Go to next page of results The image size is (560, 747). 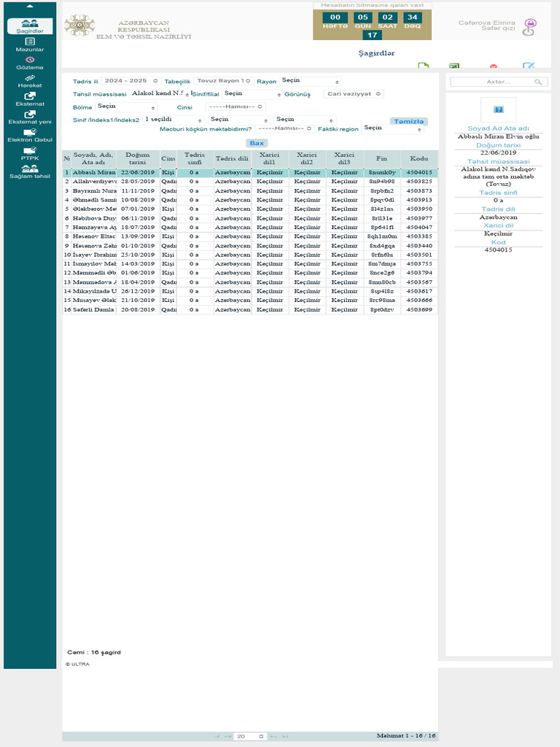(x=274, y=736)
